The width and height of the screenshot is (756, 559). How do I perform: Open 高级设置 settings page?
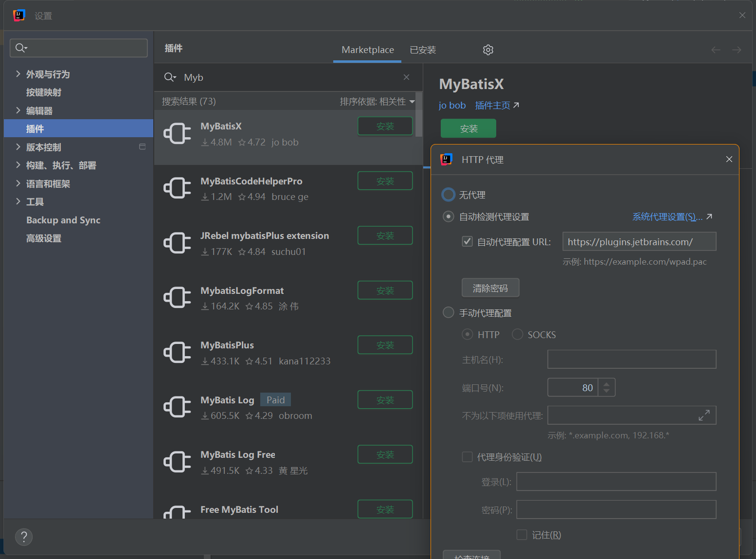[x=44, y=238]
